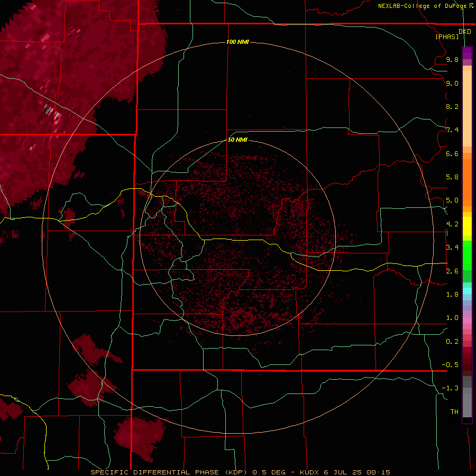Click the NEXLAB-College of DuPage credit text
This screenshot has height=476, width=476.
pos(423,6)
